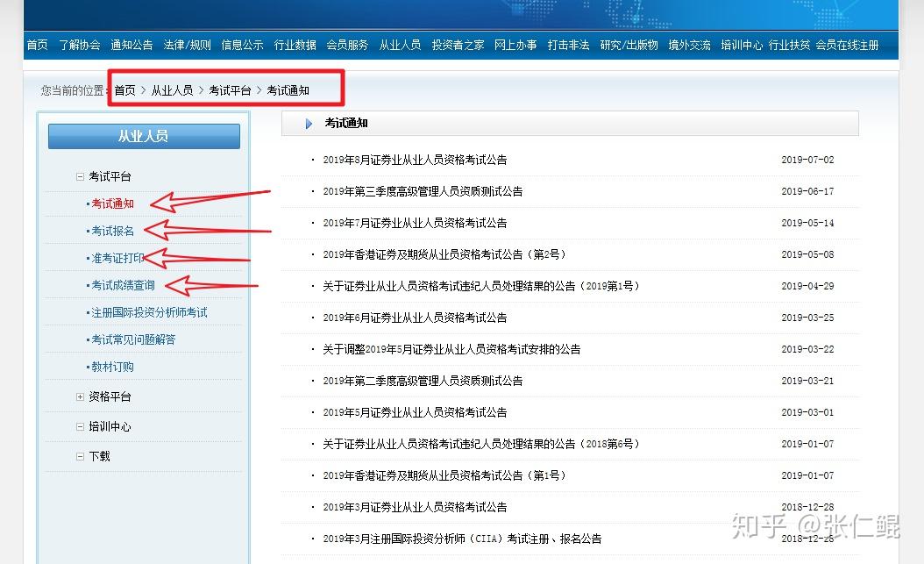924x564 pixels.
Task: Open 研究/出版物 navigation item
Action: pos(629,45)
